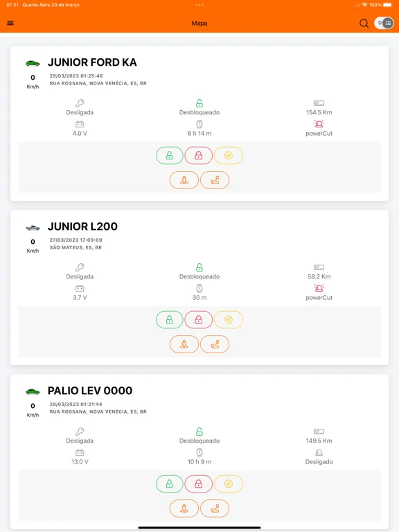Select the JUNIOR L200 vehicle title
The width and height of the screenshot is (399, 532).
(x=82, y=227)
